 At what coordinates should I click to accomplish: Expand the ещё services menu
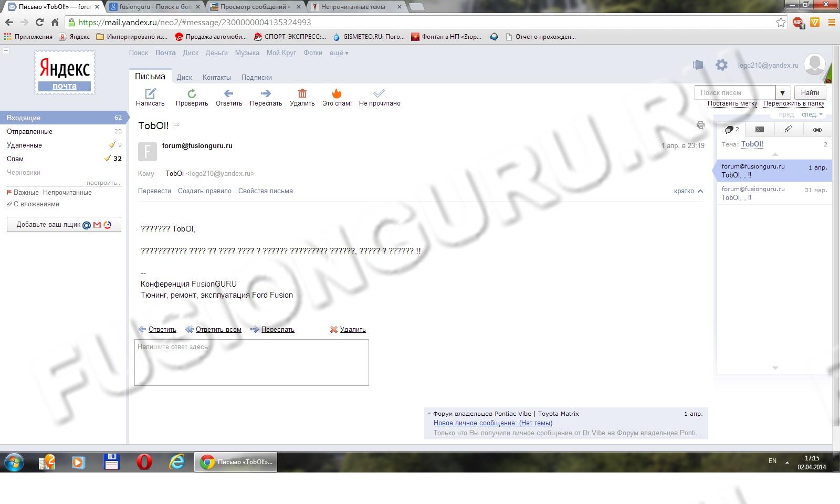(339, 52)
